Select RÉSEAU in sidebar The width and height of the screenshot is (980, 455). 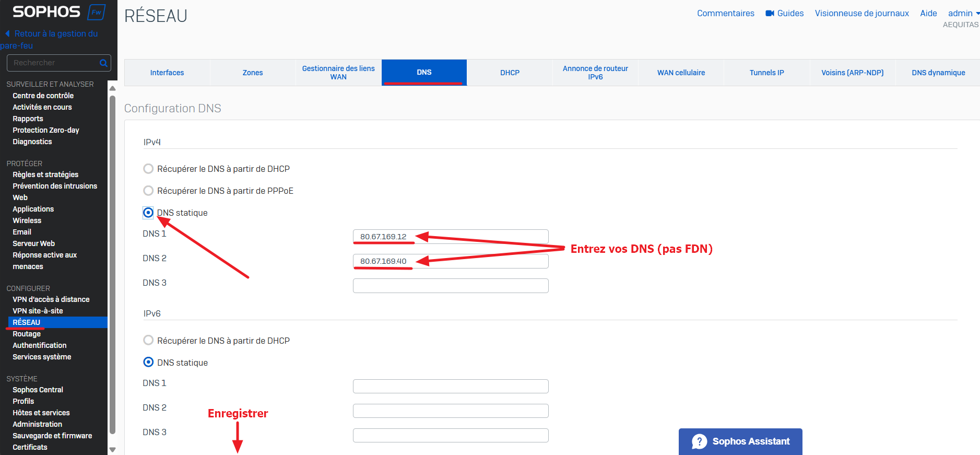pyautogui.click(x=57, y=322)
